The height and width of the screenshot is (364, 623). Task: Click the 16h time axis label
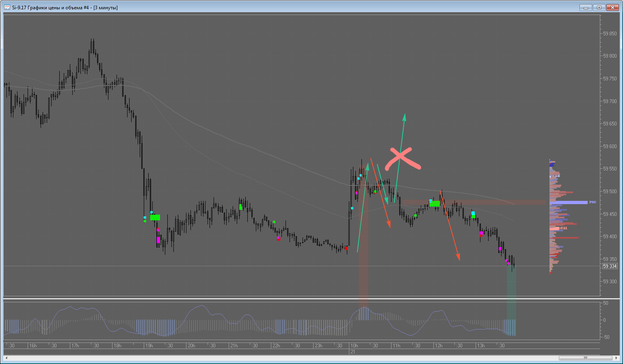[x=33, y=346]
